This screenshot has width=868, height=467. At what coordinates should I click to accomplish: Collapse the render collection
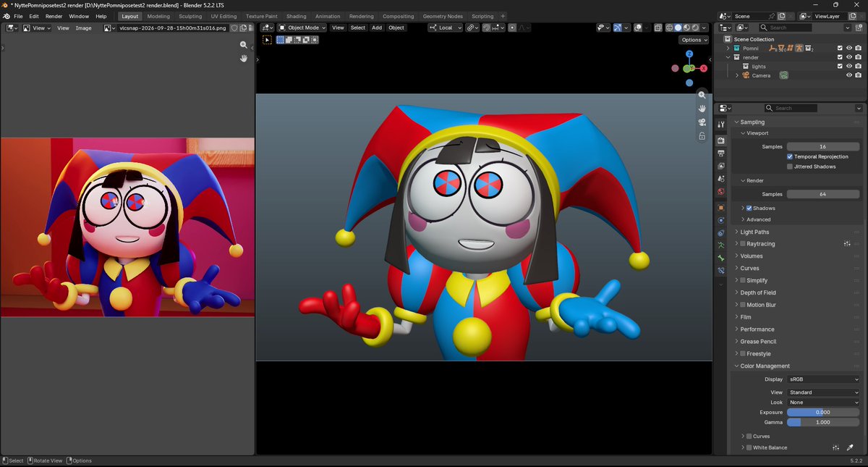pyautogui.click(x=728, y=57)
